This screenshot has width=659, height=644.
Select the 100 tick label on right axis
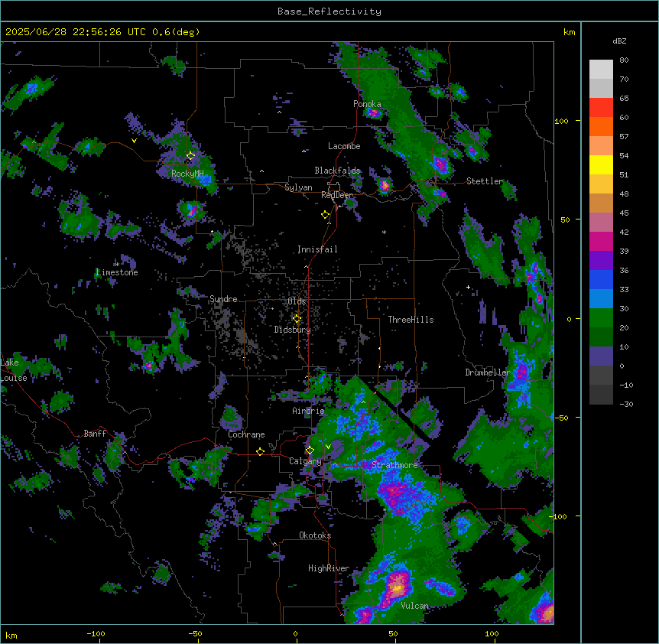(561, 121)
